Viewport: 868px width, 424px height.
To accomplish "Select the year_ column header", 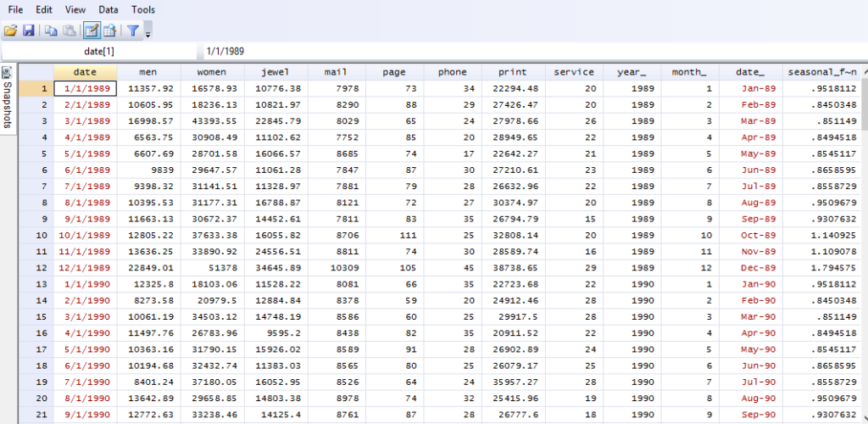I will (x=632, y=72).
